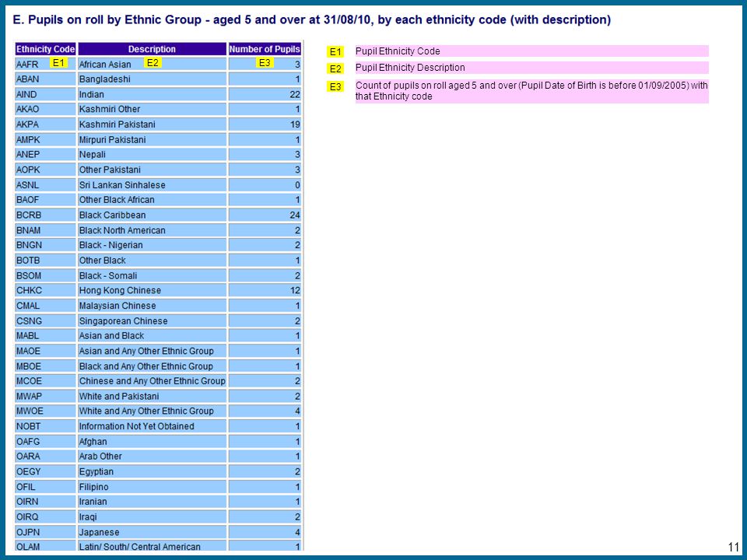Viewport: 747px width, 560px height.
Task: Click the Egyptian description cell
Action: 152,471
